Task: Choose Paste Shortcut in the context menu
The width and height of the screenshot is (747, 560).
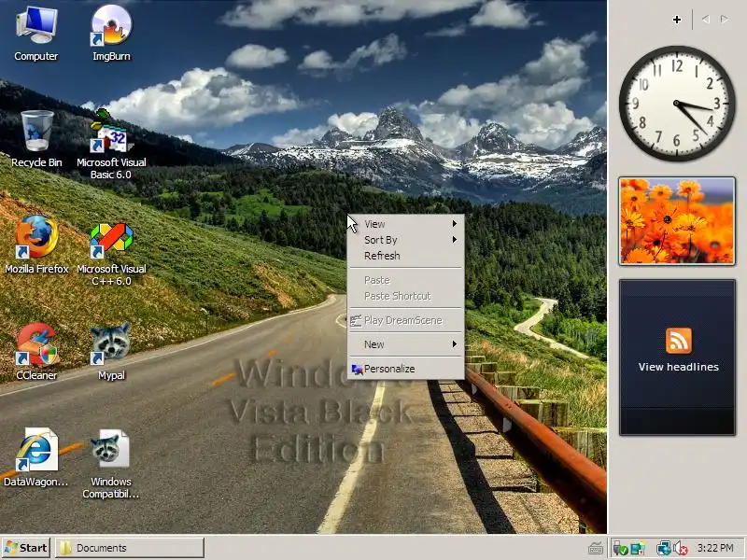Action: pyautogui.click(x=406, y=296)
